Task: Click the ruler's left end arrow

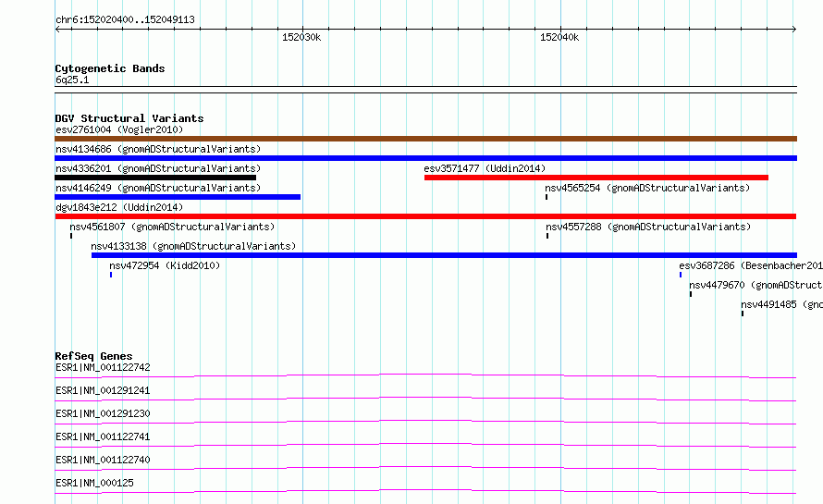Action: (x=57, y=30)
